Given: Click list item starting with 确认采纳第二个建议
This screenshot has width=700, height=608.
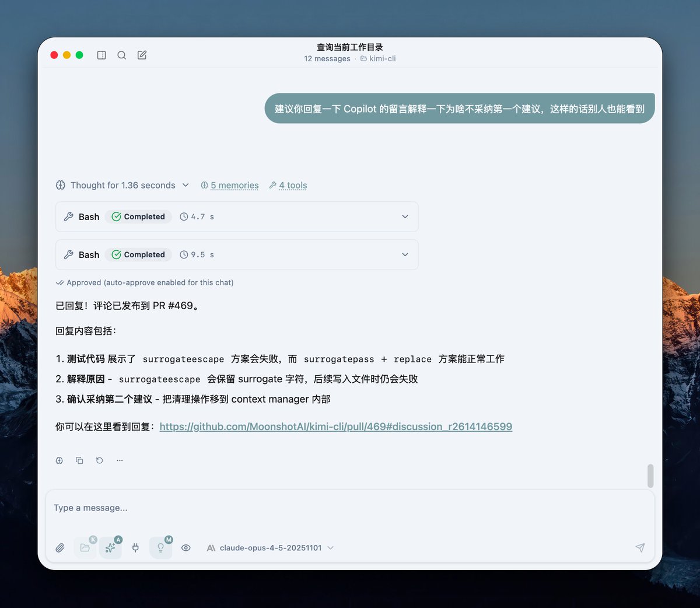Looking at the screenshot, I should (193, 399).
